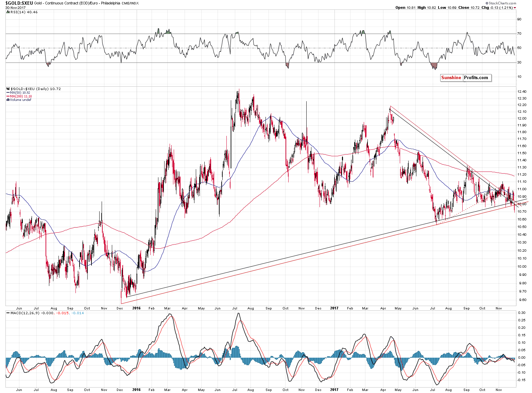Click the 11.60 price axis label
Viewport: 532px width, 393px height.
point(522,146)
